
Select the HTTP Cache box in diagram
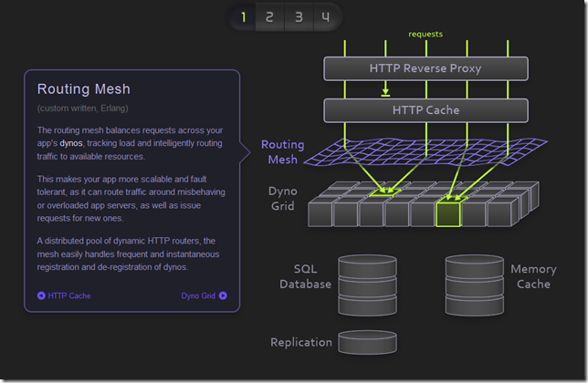click(425, 110)
